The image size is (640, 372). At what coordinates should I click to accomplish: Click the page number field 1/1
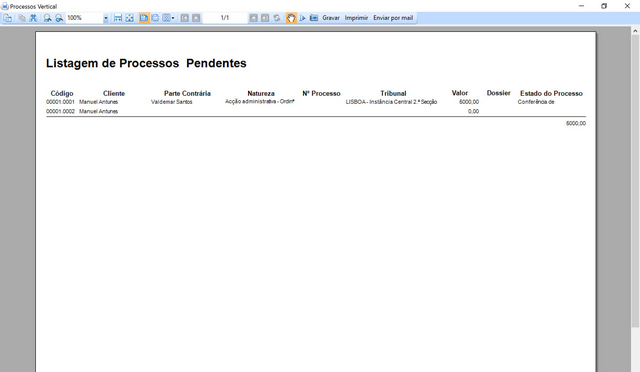click(225, 18)
